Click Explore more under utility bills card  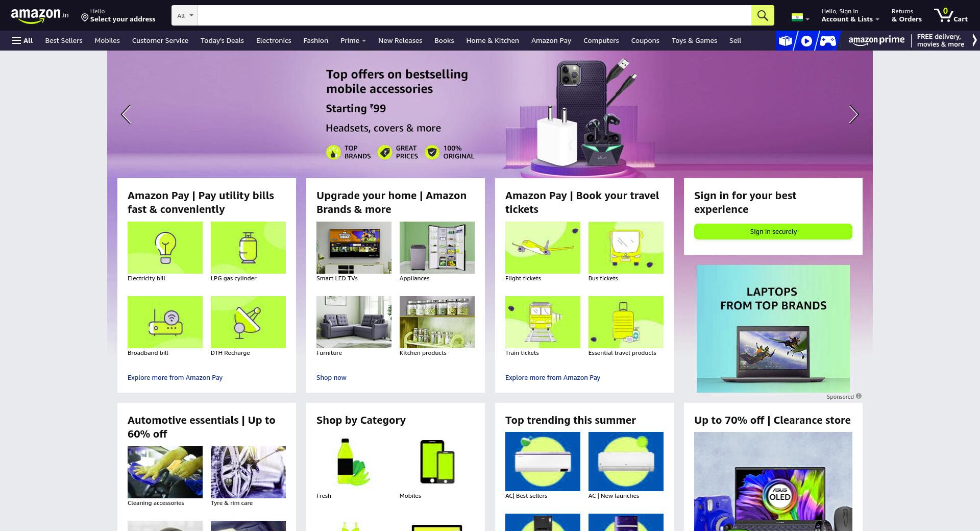[x=175, y=377]
